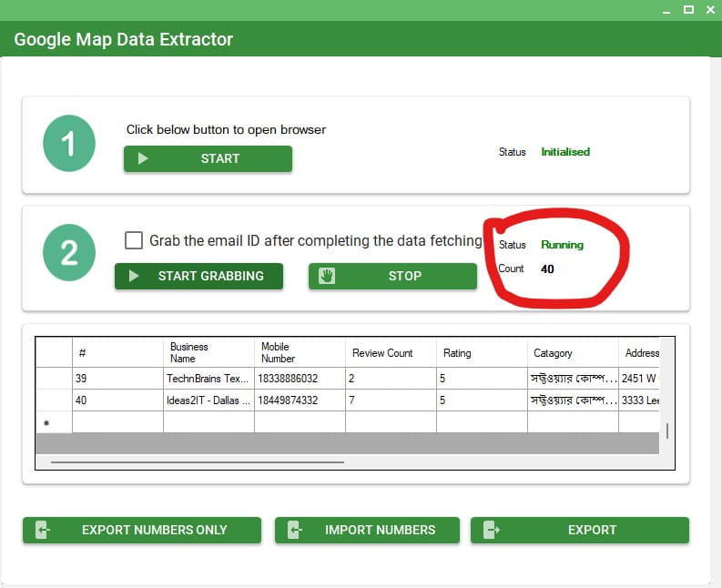Select category cell in row 39
Viewport: 722px width, 588px height.
[x=573, y=379]
